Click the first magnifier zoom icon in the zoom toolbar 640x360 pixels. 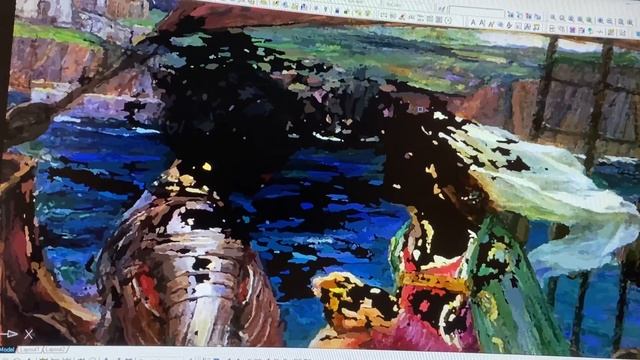pyautogui.click(x=553, y=18)
